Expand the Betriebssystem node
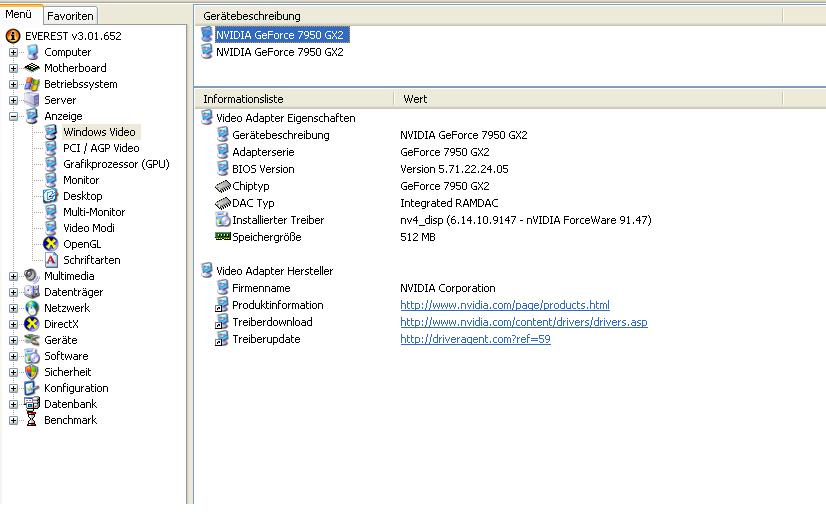The width and height of the screenshot is (826, 512). [13, 84]
